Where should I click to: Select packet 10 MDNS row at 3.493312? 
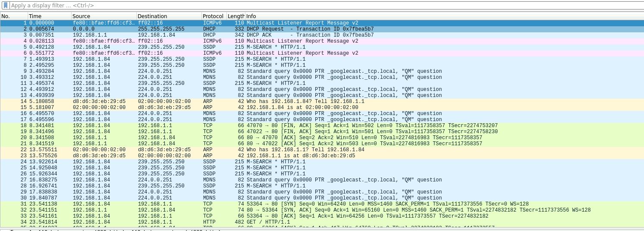coord(322,77)
